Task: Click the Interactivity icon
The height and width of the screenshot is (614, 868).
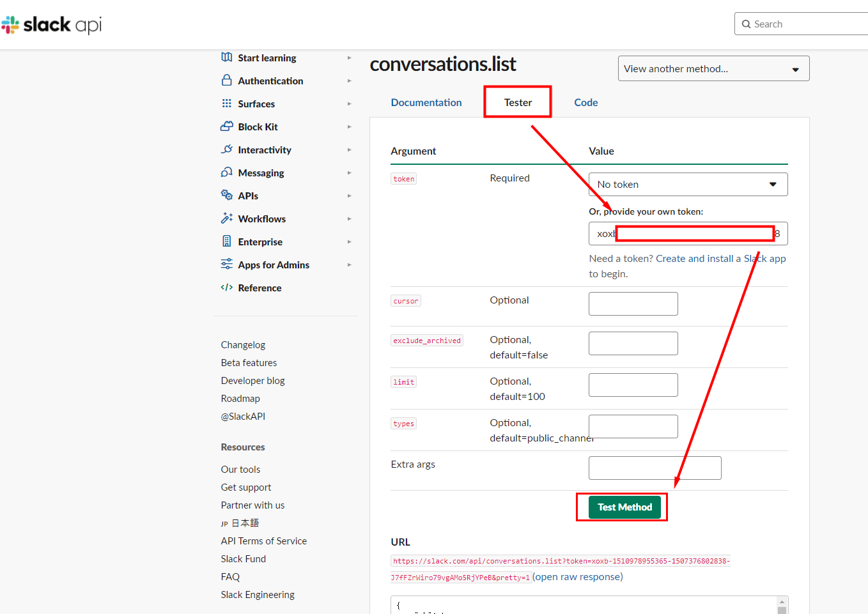Action: pyautogui.click(x=227, y=149)
